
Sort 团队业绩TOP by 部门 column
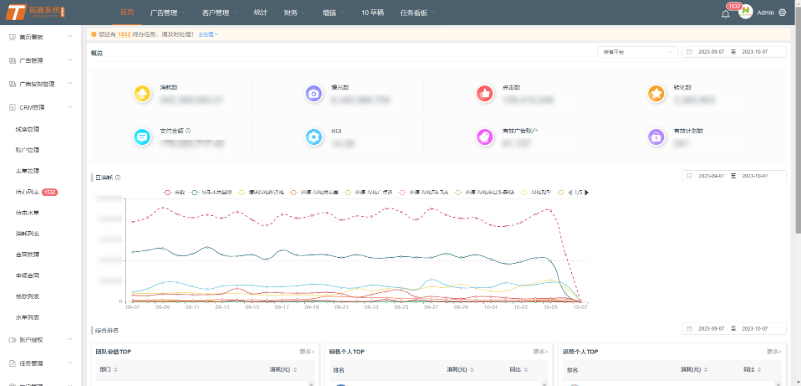(115, 370)
